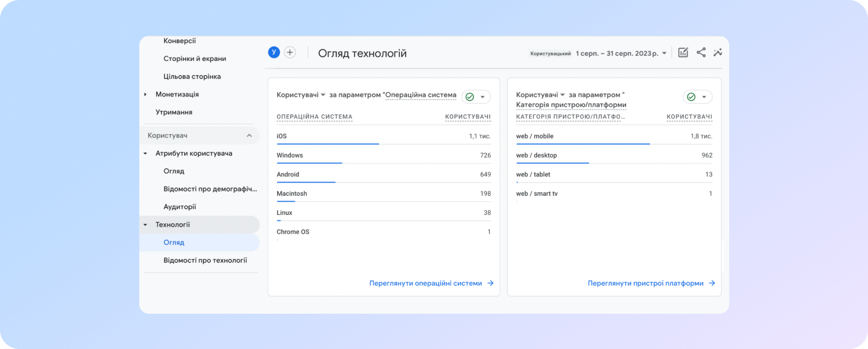Collapse the Користувач sidebar section

tap(249, 135)
